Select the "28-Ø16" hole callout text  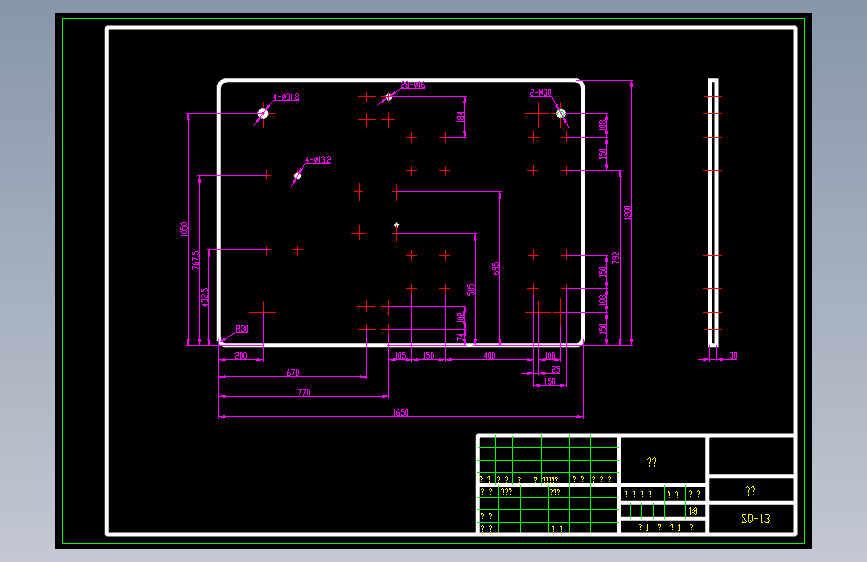[x=412, y=85]
